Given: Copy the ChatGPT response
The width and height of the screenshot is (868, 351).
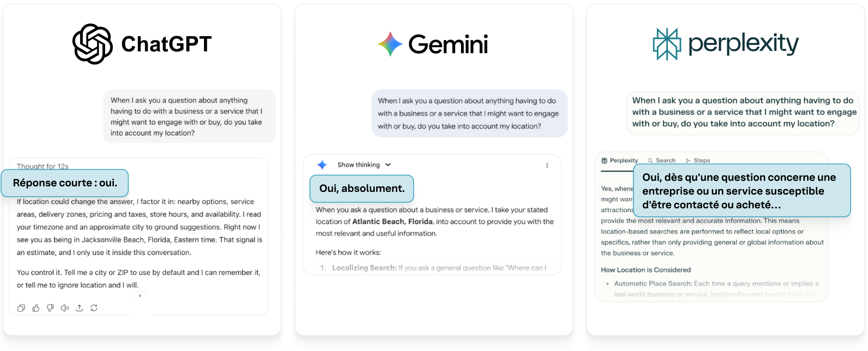Looking at the screenshot, I should (21, 308).
